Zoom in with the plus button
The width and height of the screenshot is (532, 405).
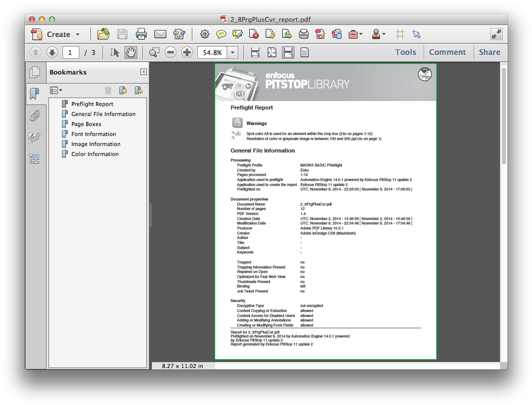187,52
